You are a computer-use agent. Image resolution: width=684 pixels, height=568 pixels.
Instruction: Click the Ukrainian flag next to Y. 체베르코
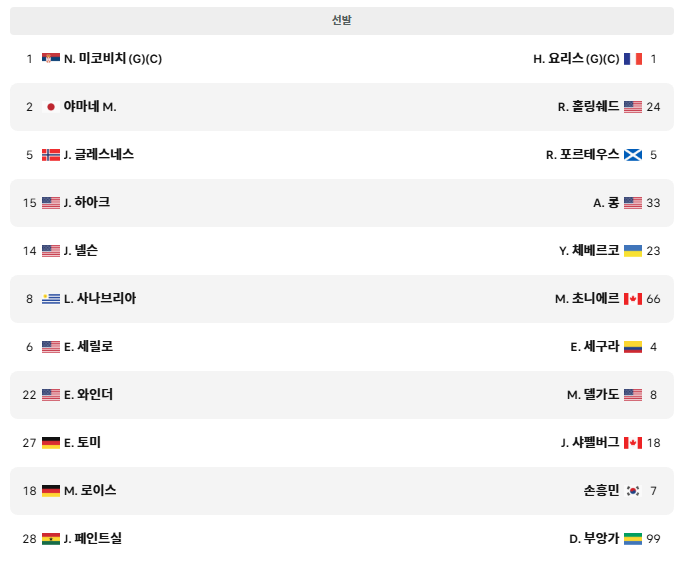coord(633,250)
